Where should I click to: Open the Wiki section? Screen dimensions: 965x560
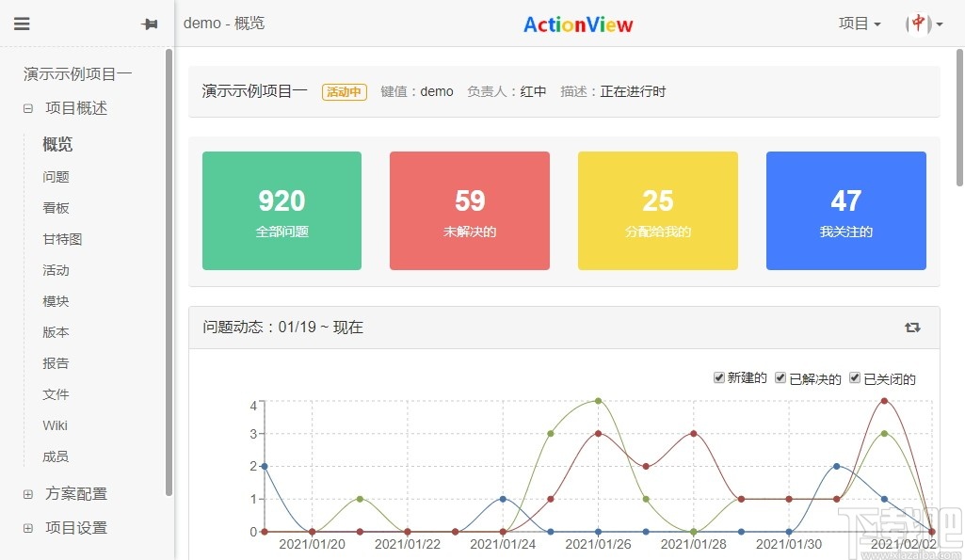55,424
